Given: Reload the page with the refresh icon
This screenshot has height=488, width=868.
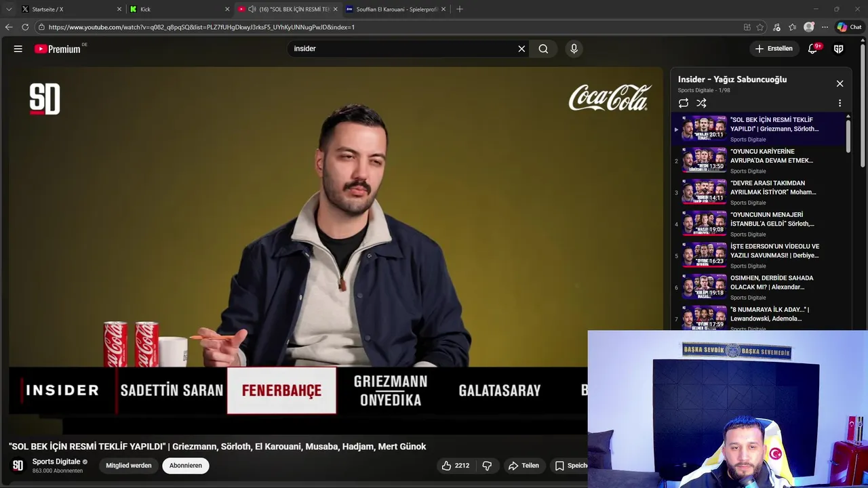Looking at the screenshot, I should [25, 27].
